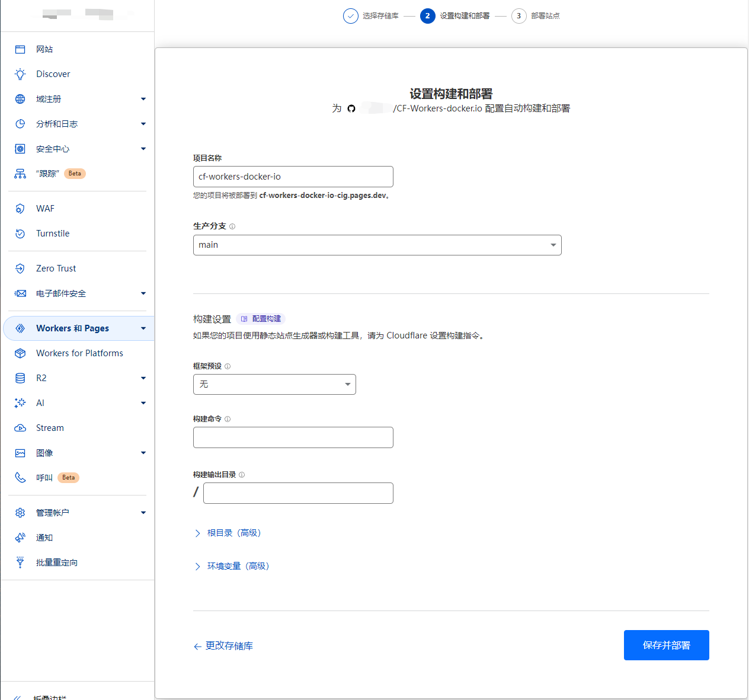Click the 构建命令 info icon

point(228,419)
